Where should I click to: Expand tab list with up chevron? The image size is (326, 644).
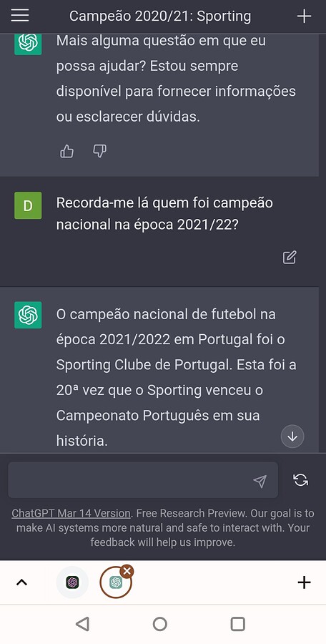click(21, 582)
